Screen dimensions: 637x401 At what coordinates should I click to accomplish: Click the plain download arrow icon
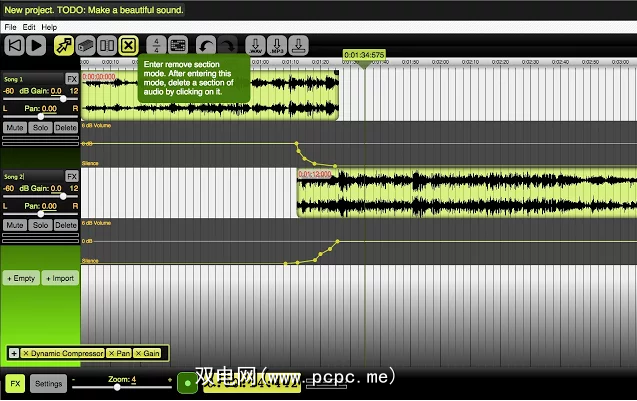point(299,46)
